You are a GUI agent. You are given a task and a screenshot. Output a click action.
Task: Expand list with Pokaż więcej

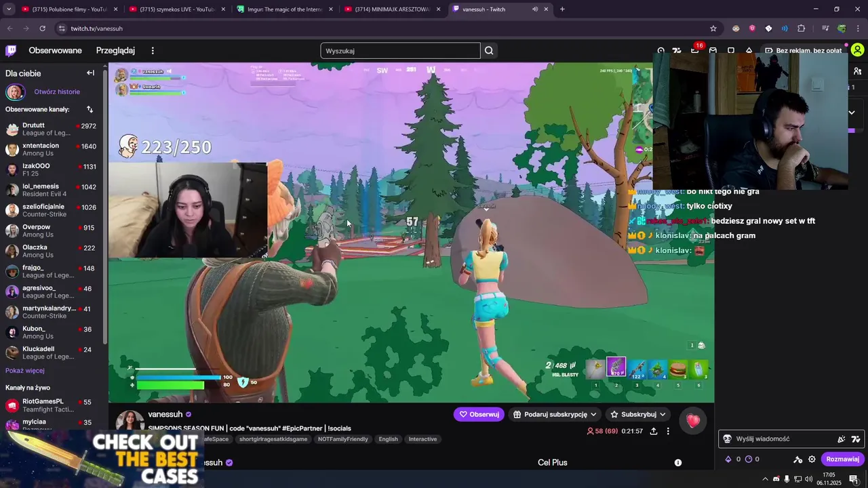pyautogui.click(x=25, y=371)
